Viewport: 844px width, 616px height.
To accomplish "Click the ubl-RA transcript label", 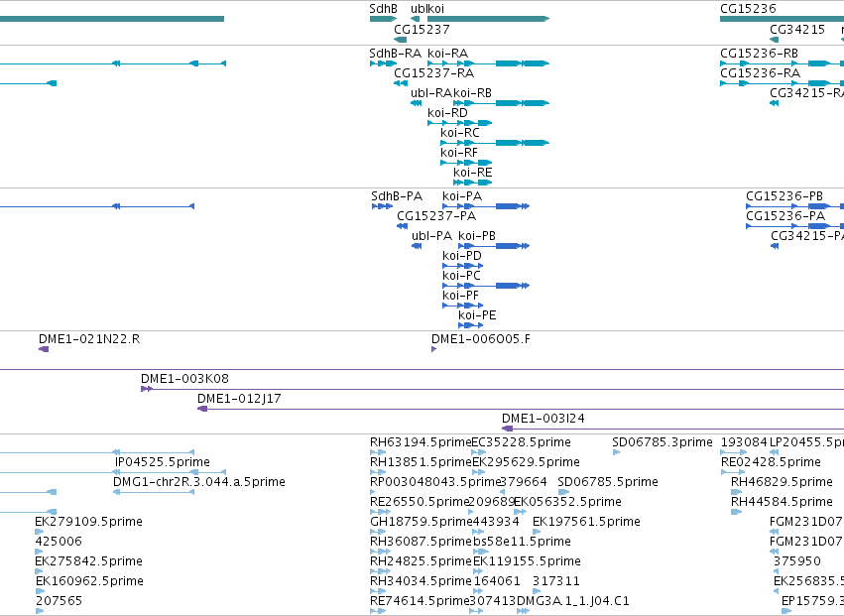I will [431, 93].
